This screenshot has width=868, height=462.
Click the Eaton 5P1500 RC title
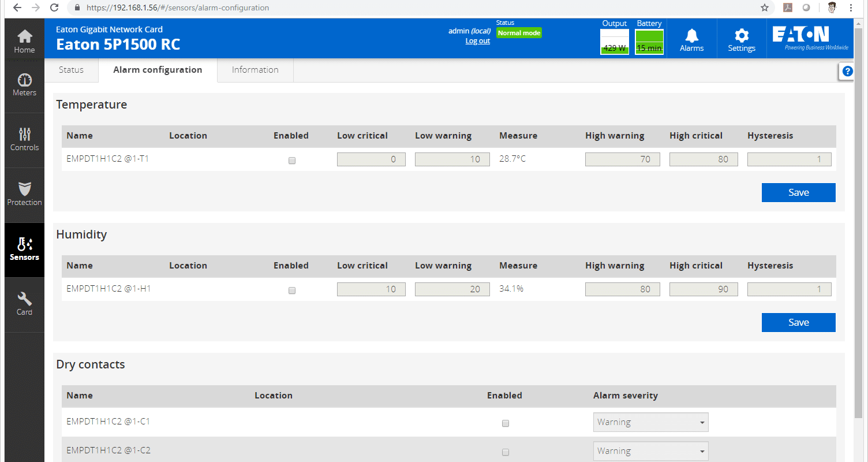(x=118, y=44)
